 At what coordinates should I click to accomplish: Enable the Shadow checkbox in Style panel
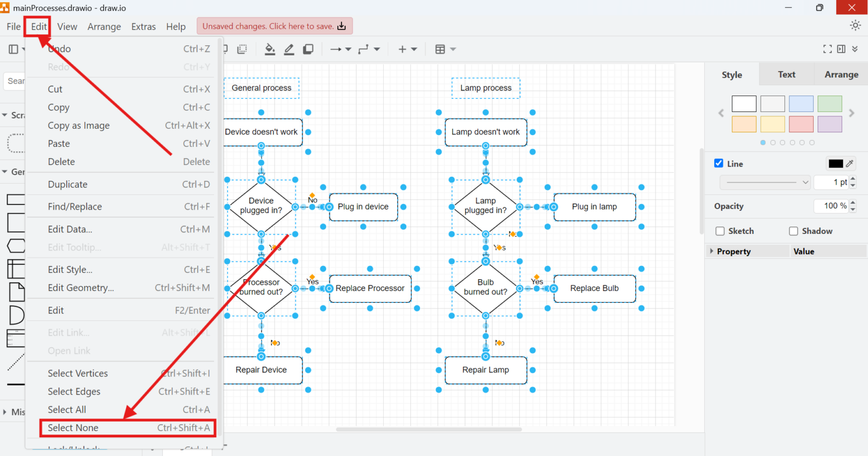point(793,231)
